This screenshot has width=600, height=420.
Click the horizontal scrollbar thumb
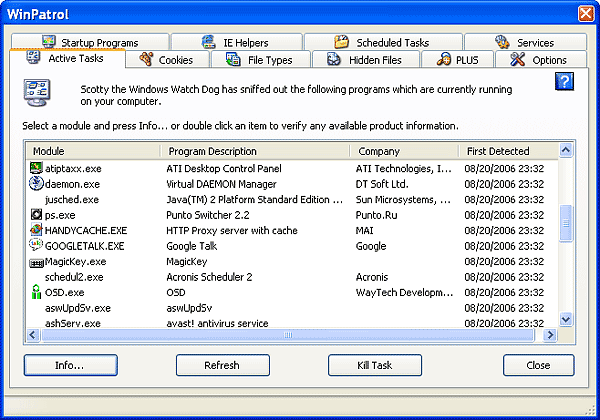288,335
